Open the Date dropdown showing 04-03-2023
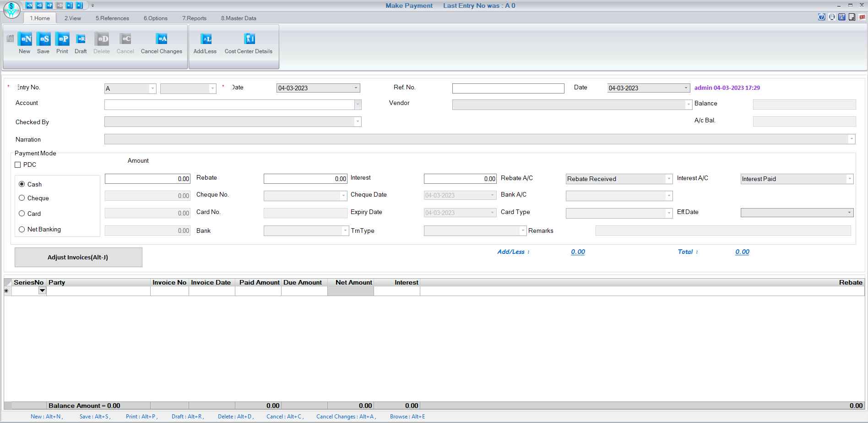Image resolution: width=868 pixels, height=423 pixels. (357, 88)
